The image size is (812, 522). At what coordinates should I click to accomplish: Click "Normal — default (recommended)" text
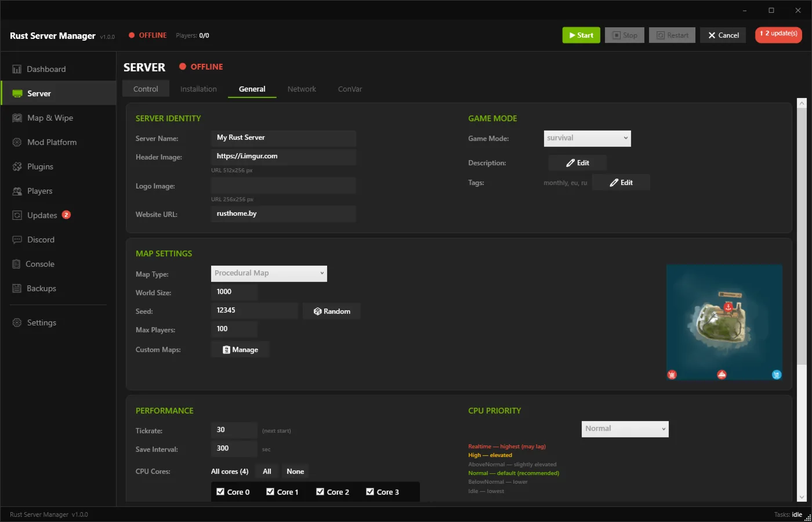click(514, 473)
